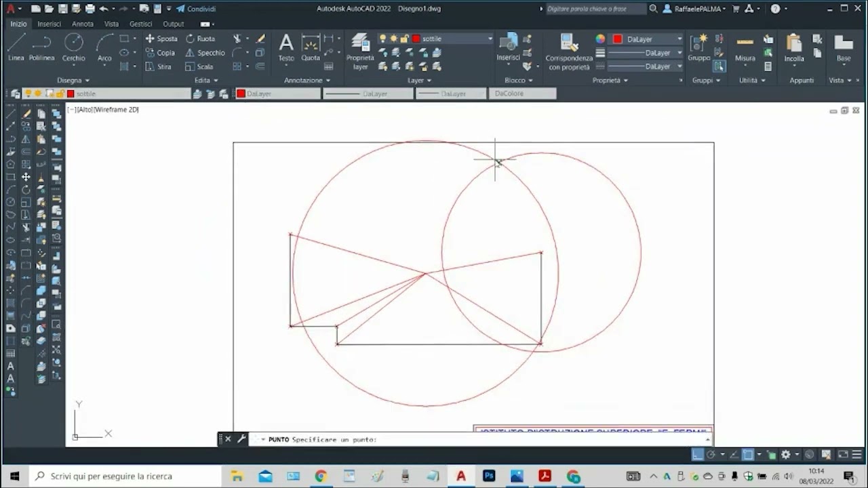The height and width of the screenshot is (488, 868).
Task: Click the Condividi share button
Action: point(196,9)
